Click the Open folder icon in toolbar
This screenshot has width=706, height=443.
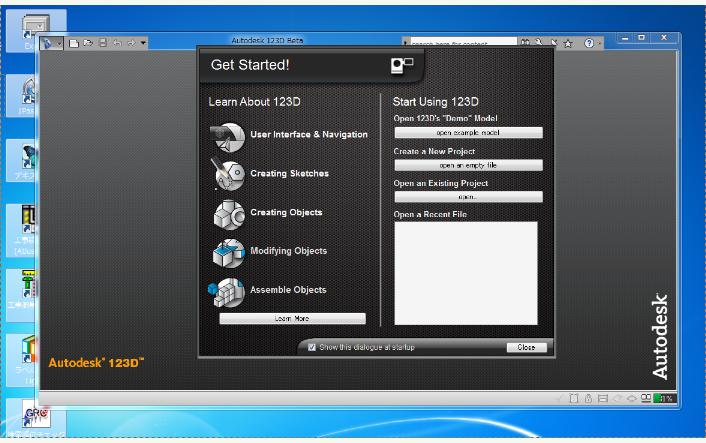click(88, 43)
